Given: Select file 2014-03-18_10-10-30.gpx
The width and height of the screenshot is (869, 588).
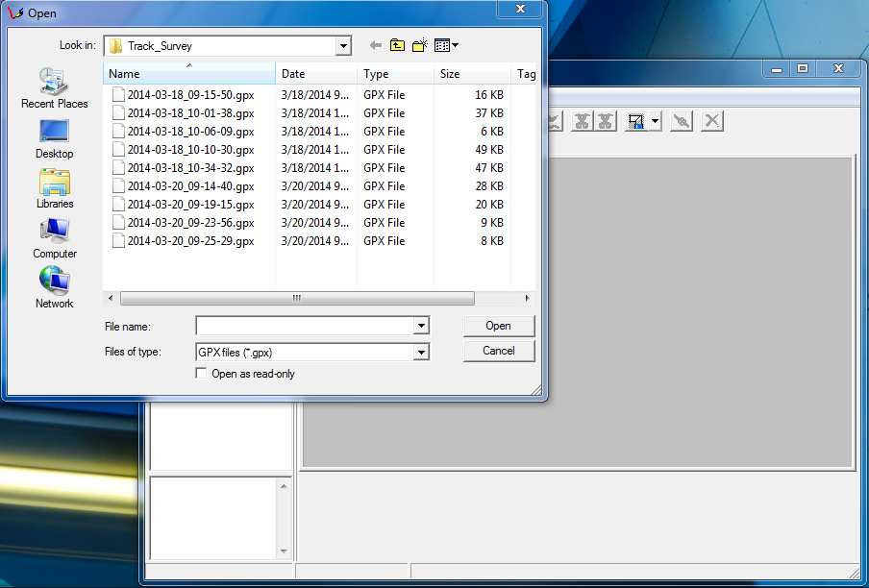Looking at the screenshot, I should [x=190, y=150].
